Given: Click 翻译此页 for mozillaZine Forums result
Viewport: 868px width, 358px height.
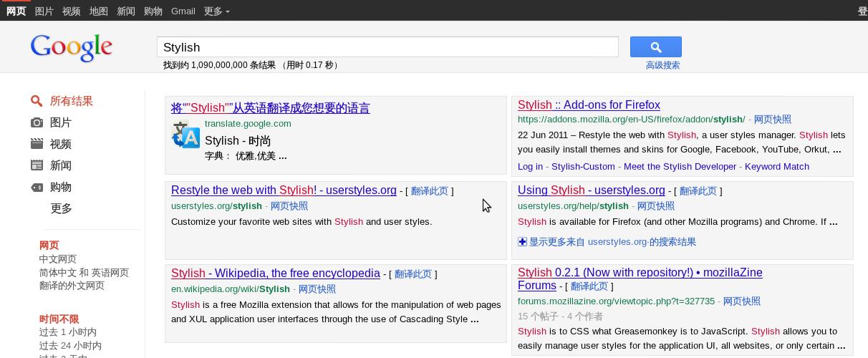Looking at the screenshot, I should (x=589, y=286).
